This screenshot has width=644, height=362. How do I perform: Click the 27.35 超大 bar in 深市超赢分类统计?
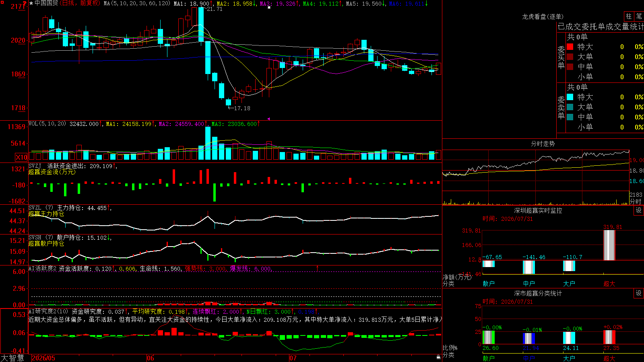(x=609, y=337)
